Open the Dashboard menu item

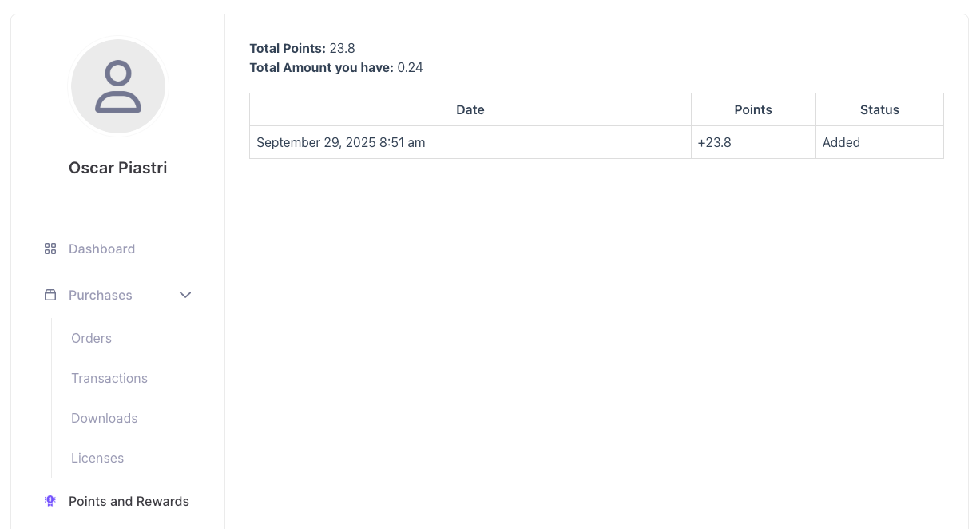101,249
